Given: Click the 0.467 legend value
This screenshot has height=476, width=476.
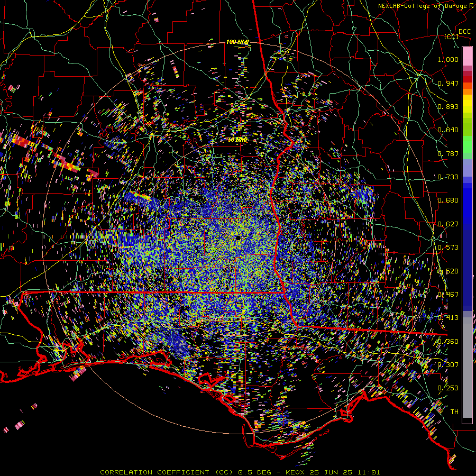Looking at the screenshot, I should tap(448, 295).
